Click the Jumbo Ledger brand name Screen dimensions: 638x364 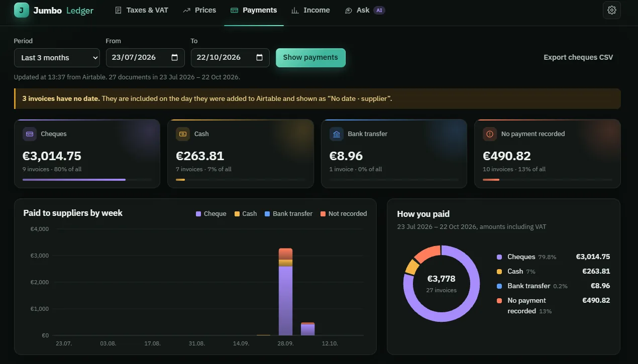tap(63, 10)
